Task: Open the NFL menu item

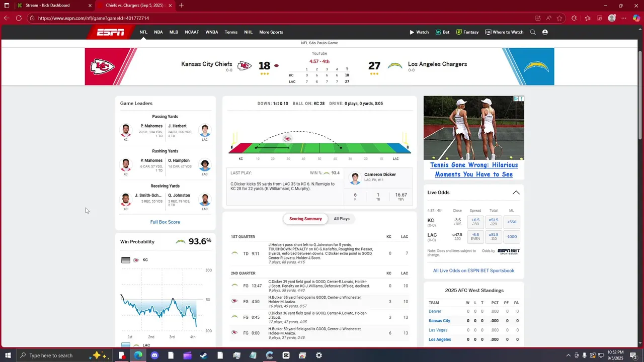Action: pos(143,32)
